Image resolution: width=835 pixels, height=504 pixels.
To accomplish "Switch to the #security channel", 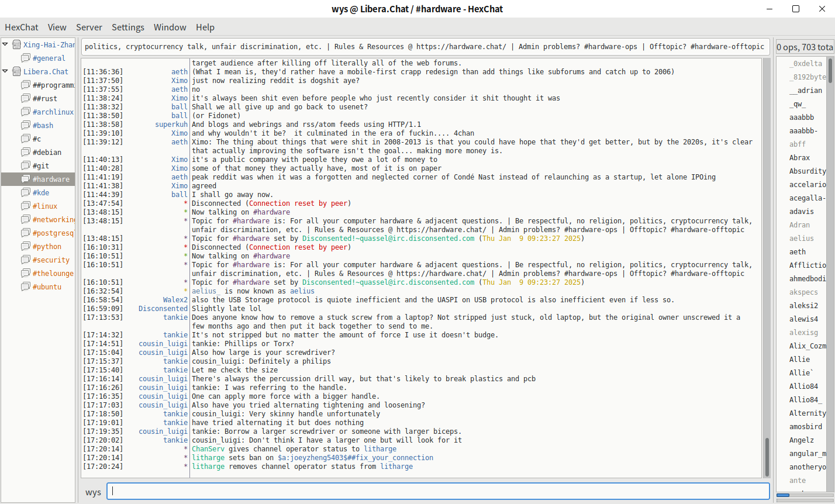I will [x=51, y=260].
